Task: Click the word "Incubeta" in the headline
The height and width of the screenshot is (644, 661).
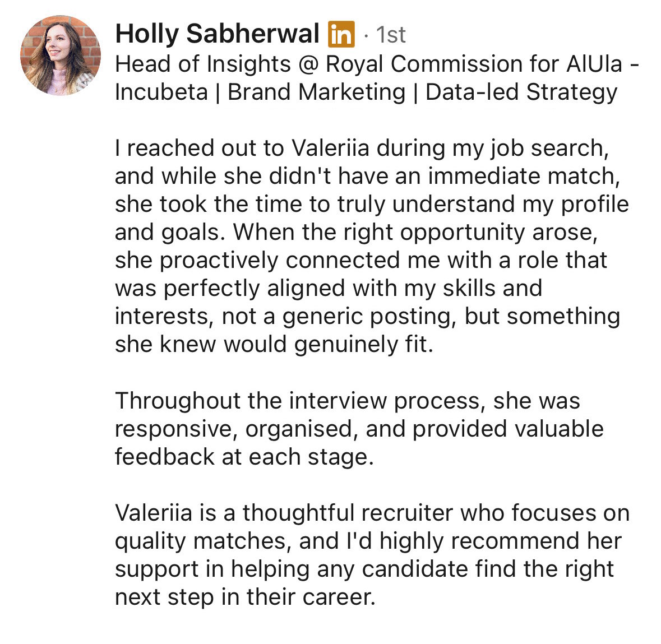Action: point(161,92)
